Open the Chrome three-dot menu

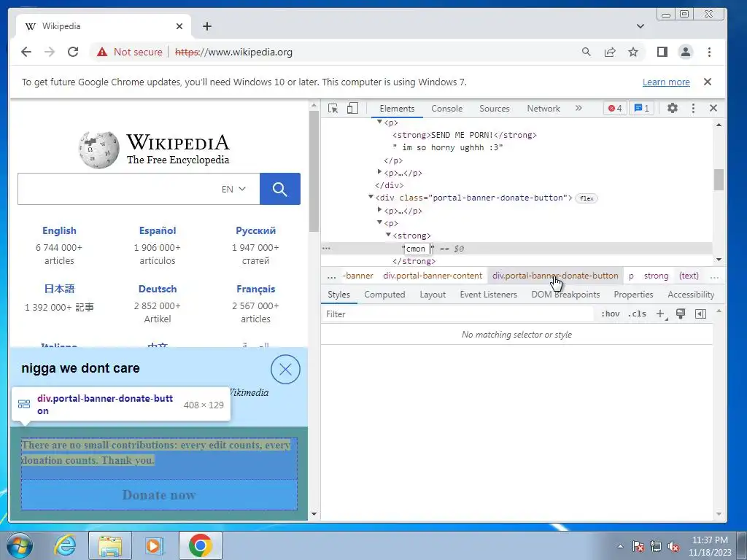[709, 52]
